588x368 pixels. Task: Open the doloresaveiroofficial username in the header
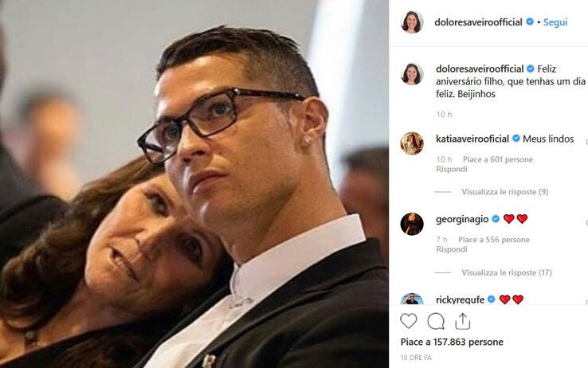coord(478,22)
